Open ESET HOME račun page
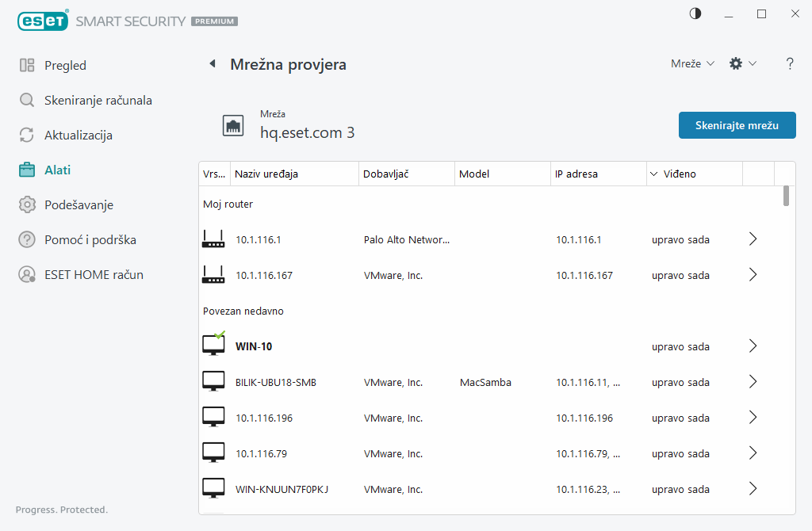812x531 pixels. tap(94, 275)
